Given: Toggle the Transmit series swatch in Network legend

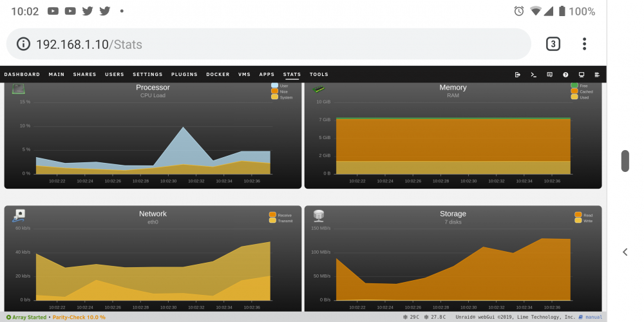Looking at the screenshot, I should [272, 220].
